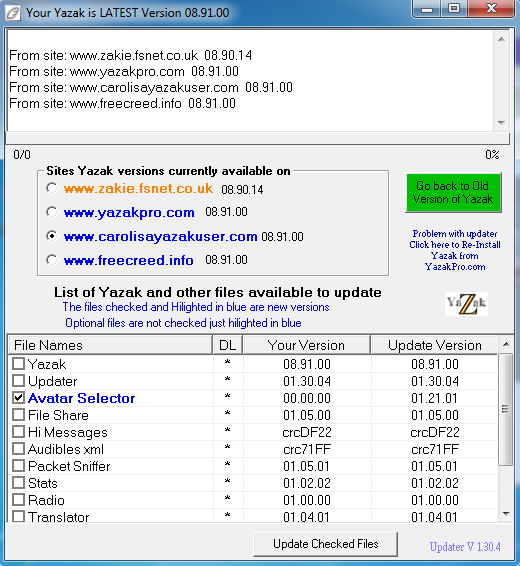Viewport: 520px width, 566px height.
Task: Select the www.carolisayazakuser.com radio button
Action: (x=52, y=236)
